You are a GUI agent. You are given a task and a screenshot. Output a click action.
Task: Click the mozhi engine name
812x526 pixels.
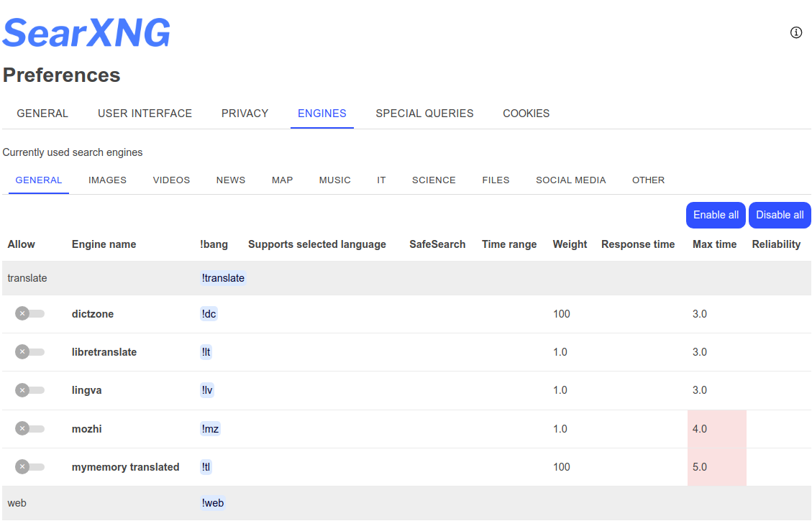(86, 429)
